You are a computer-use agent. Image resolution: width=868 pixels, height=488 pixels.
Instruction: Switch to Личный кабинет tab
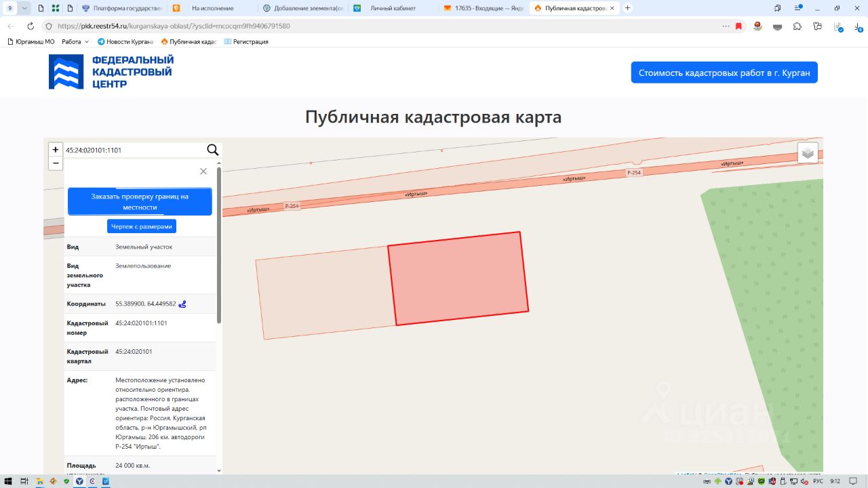click(x=393, y=8)
